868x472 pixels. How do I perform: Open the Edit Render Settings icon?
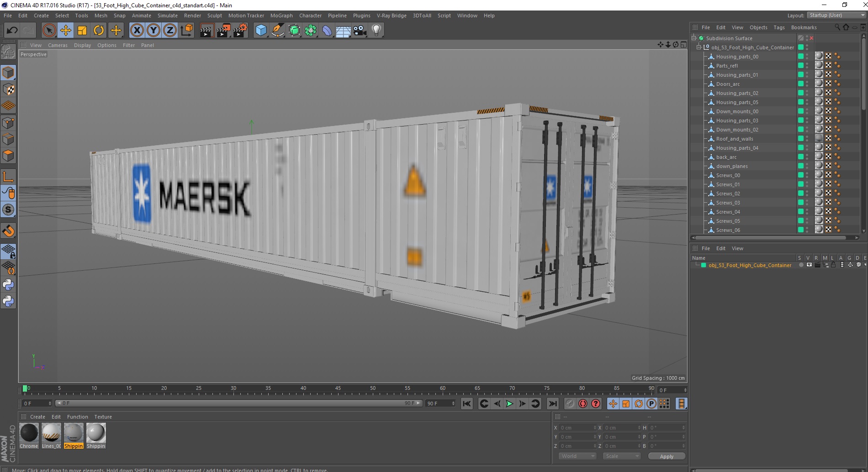pos(240,31)
